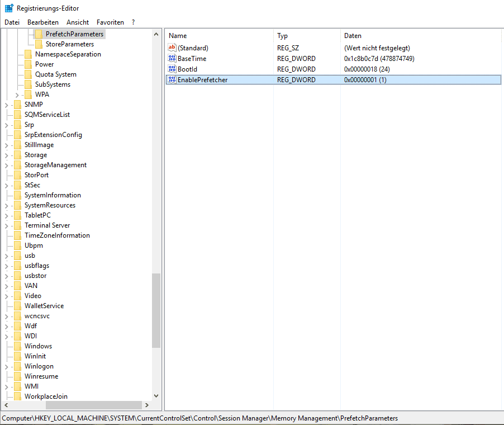Viewport: 504px width, 425px height.
Task: Expand the StorageManagement key
Action: coord(7,166)
